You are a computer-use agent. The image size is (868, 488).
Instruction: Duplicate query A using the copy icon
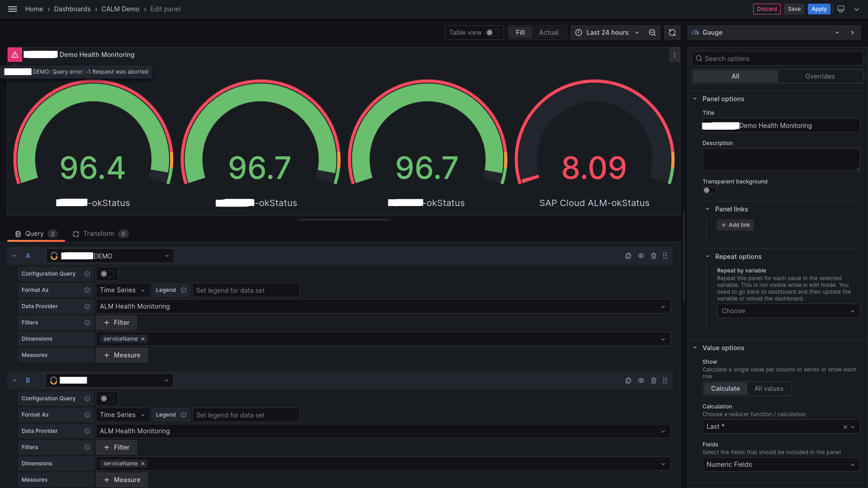(x=628, y=256)
